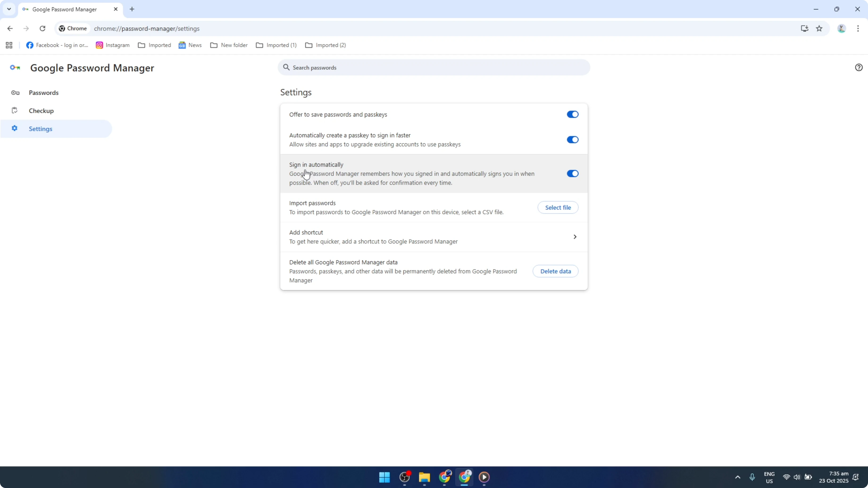Open the volume speaker tray icon

(797, 477)
